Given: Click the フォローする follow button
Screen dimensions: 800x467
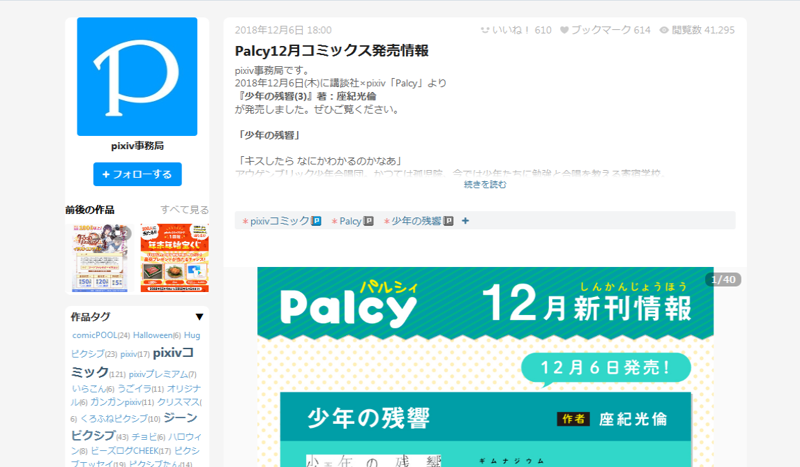Looking at the screenshot, I should 137,175.
